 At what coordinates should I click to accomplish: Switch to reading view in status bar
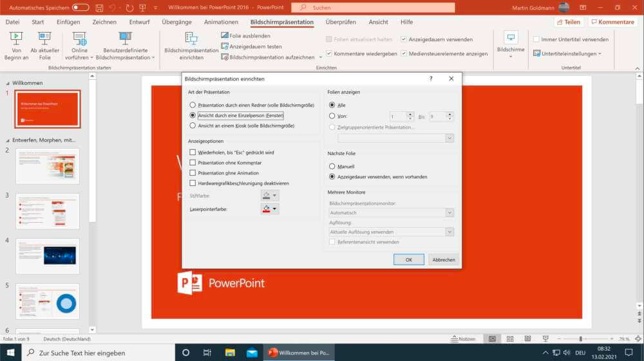coord(528,339)
